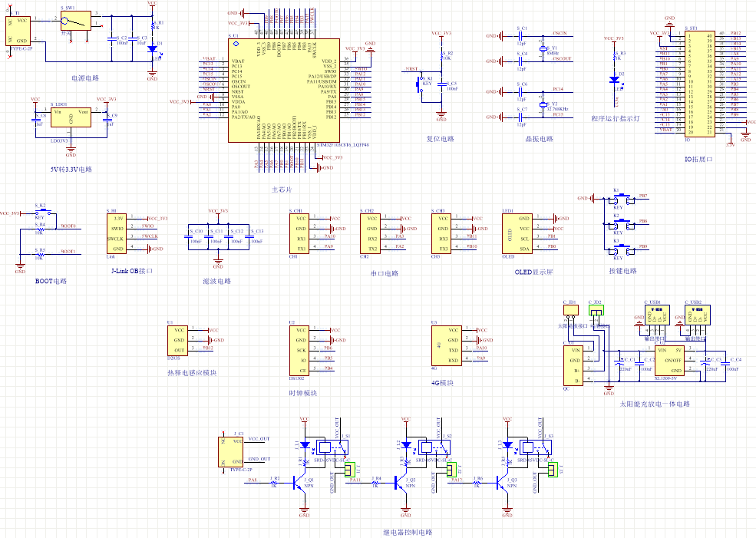Click the '按键电路' section title
This screenshot has width=756, height=538.
coord(623,271)
